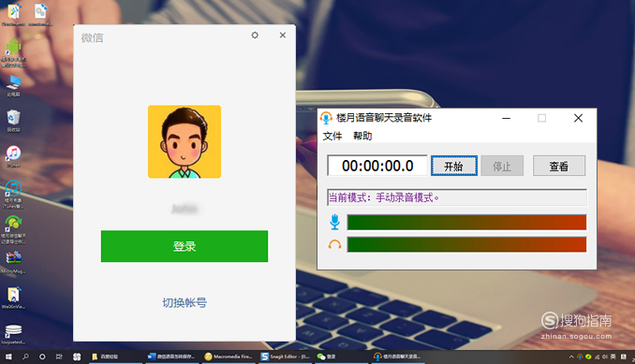Click the green circle system tray icon
Screen dimensions: 635x364
(588, 357)
